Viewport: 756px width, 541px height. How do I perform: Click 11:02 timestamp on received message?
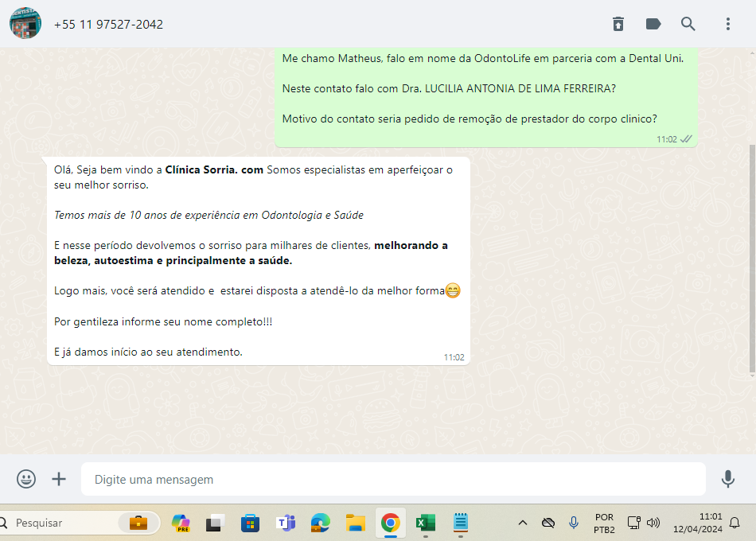click(454, 357)
